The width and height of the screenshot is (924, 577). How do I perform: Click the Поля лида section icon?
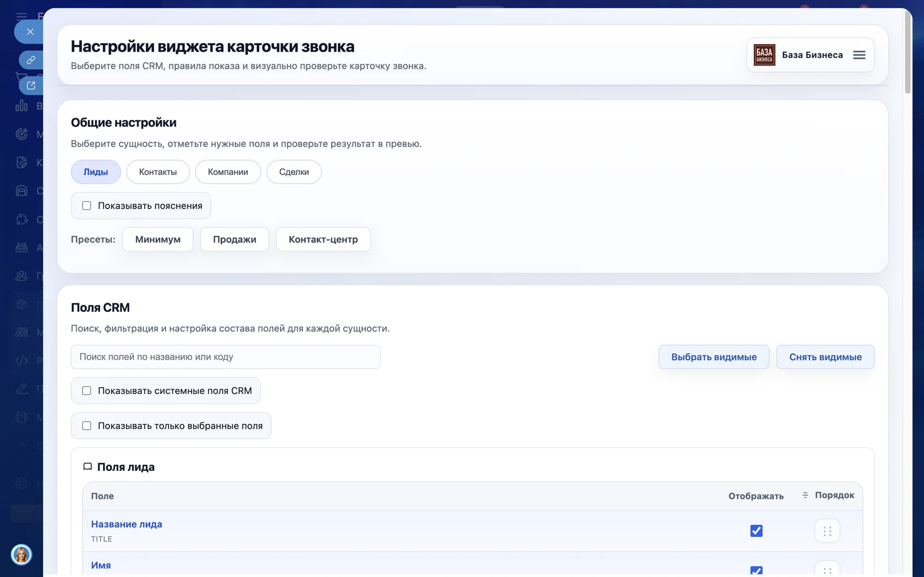tap(87, 466)
